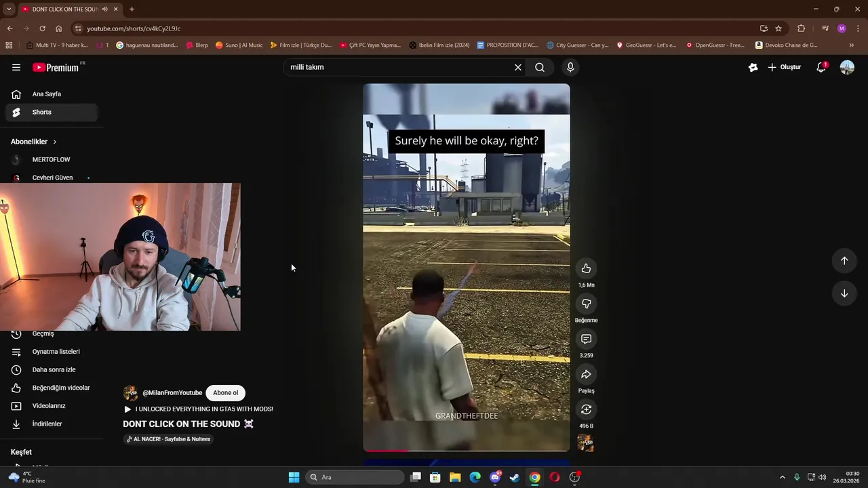The image size is (868, 488).
Task: Open YouTube notifications bell
Action: tap(821, 67)
